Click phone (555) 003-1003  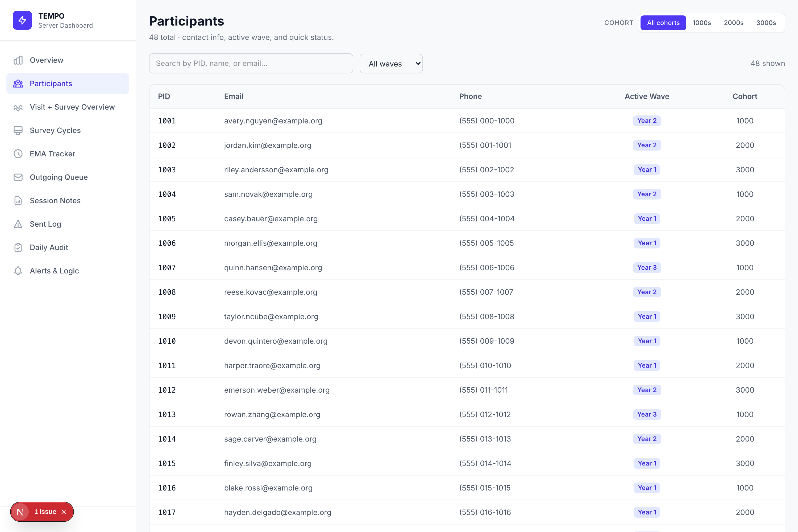pyautogui.click(x=487, y=194)
